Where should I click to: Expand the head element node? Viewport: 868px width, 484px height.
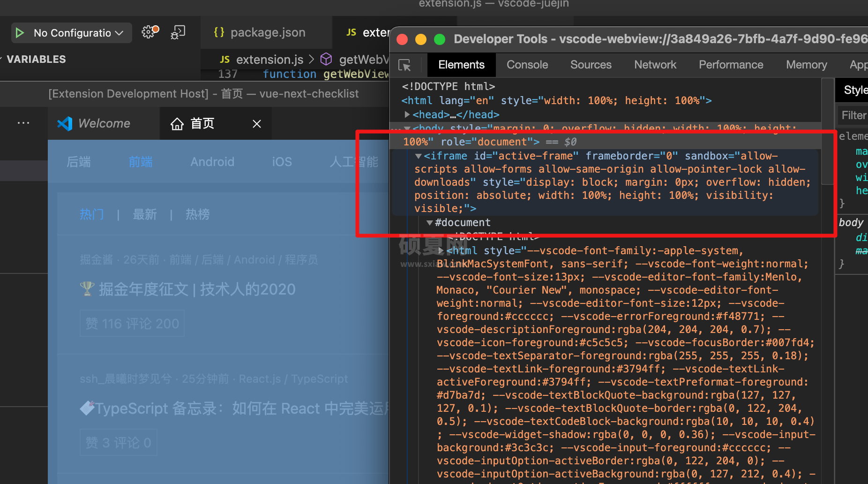click(x=407, y=114)
